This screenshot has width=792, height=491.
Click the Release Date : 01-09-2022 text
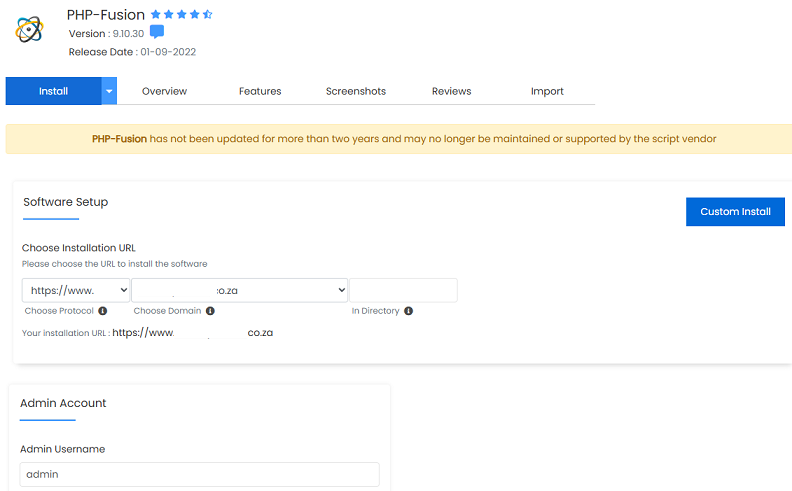(x=132, y=52)
